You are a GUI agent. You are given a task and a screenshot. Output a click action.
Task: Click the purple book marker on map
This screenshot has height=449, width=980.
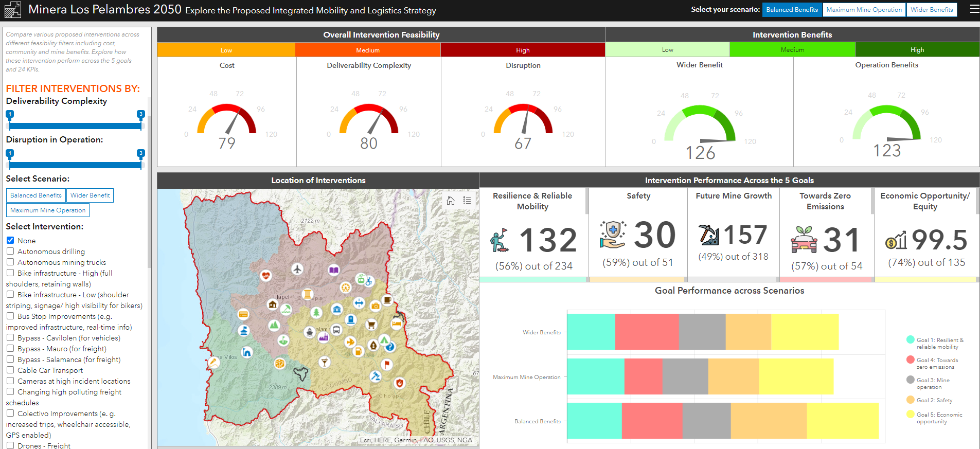(334, 270)
